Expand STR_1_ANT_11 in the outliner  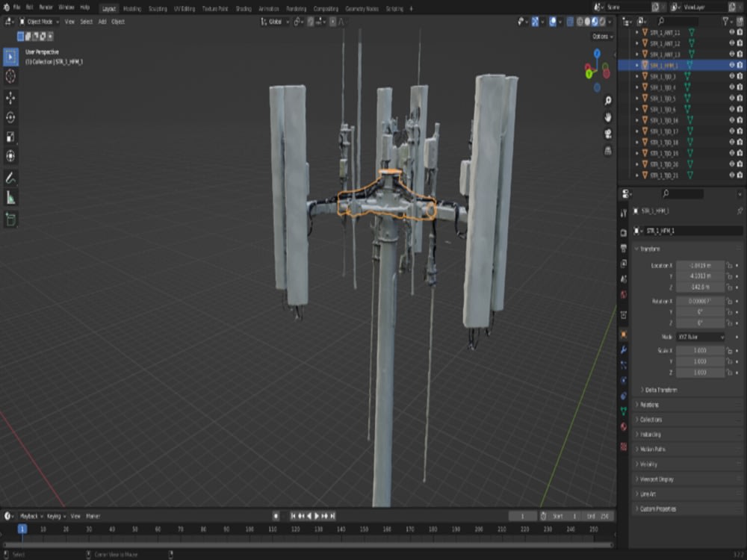click(637, 32)
